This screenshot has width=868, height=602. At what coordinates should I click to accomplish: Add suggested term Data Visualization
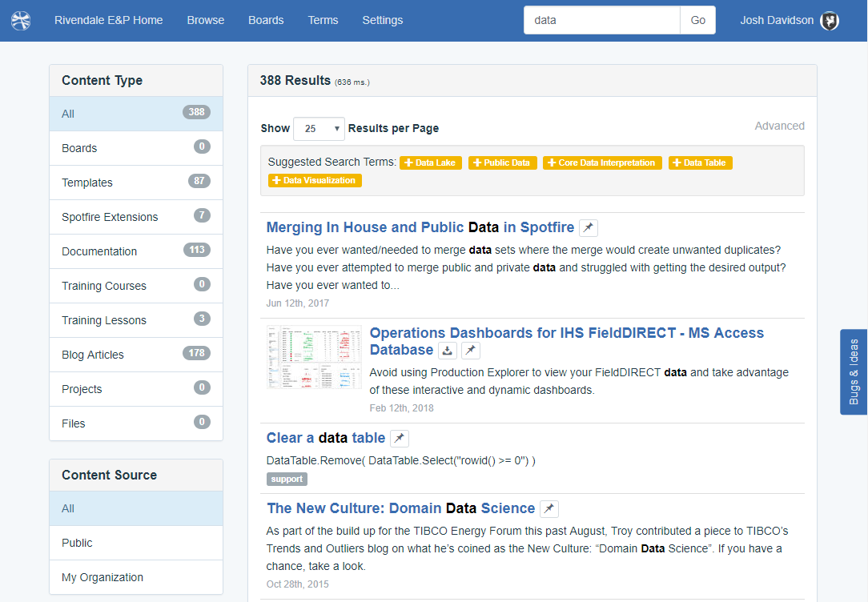[315, 180]
